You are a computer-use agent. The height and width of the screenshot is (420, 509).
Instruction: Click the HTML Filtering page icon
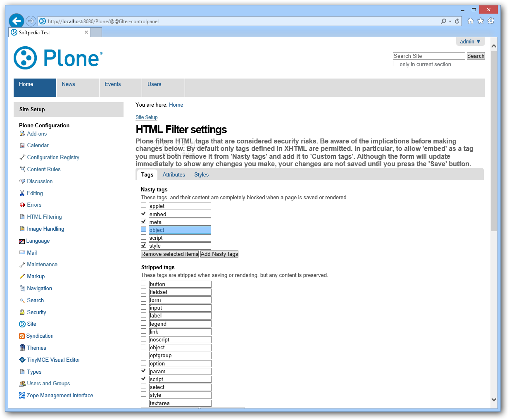(x=22, y=217)
